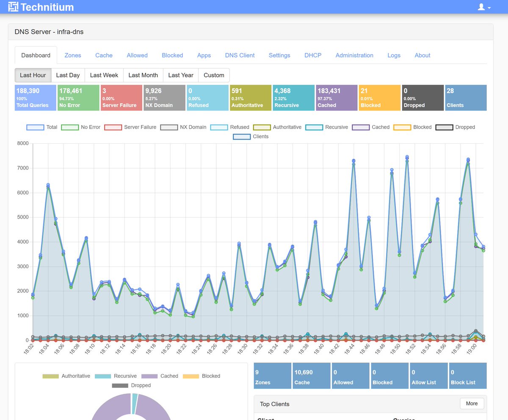Image resolution: width=508 pixels, height=420 pixels.
Task: Click the Clients stat tile
Action: (466, 98)
